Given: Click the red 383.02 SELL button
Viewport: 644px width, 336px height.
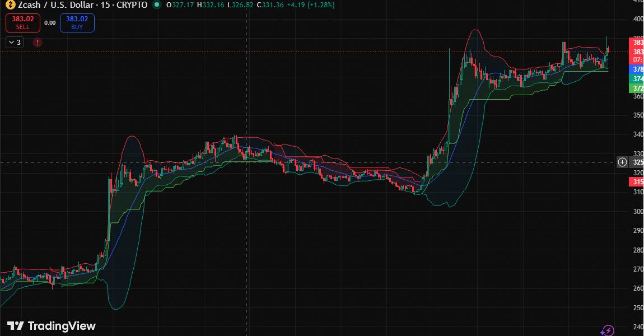Looking at the screenshot, I should tap(23, 23).
